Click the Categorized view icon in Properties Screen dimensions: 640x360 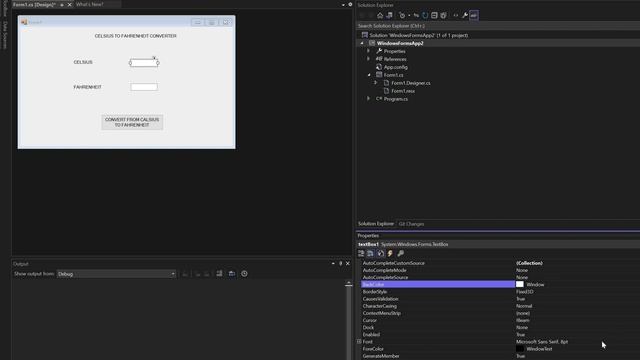[x=361, y=253]
